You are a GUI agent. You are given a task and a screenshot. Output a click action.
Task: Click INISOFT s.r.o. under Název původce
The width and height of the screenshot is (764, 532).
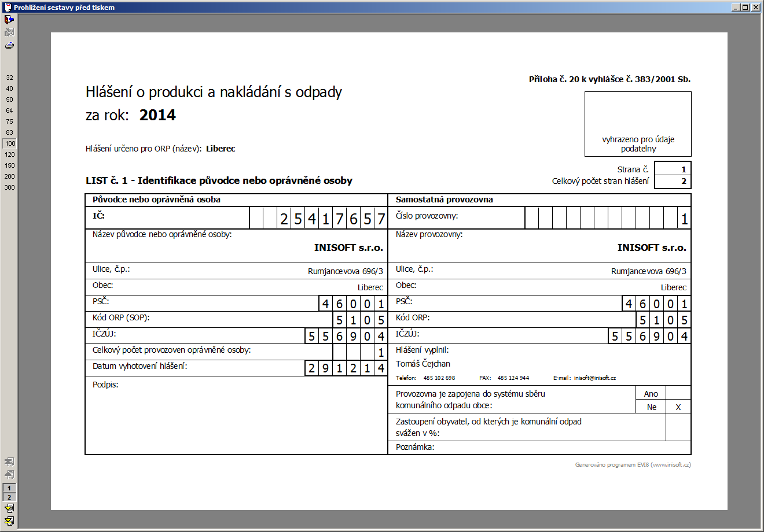point(348,247)
